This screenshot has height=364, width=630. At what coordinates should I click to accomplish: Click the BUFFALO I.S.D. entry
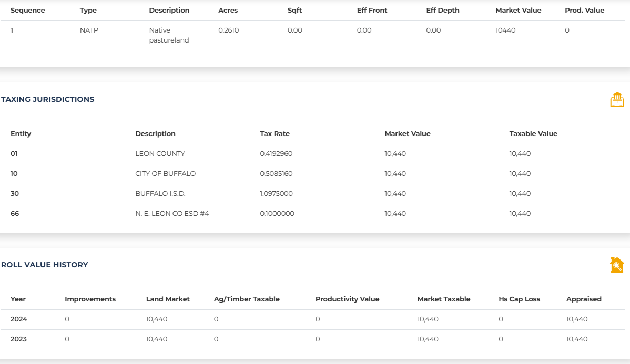160,194
